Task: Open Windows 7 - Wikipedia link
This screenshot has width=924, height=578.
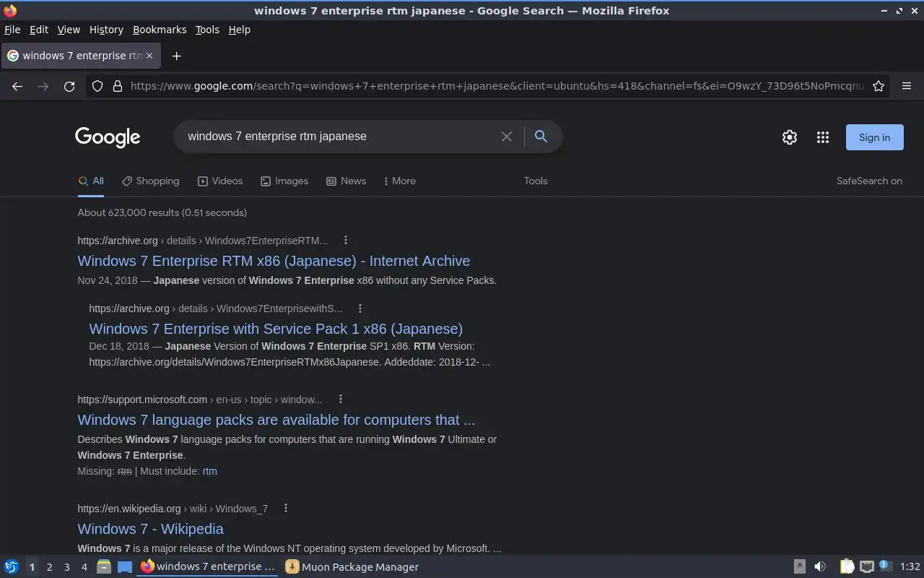Action: pos(150,529)
